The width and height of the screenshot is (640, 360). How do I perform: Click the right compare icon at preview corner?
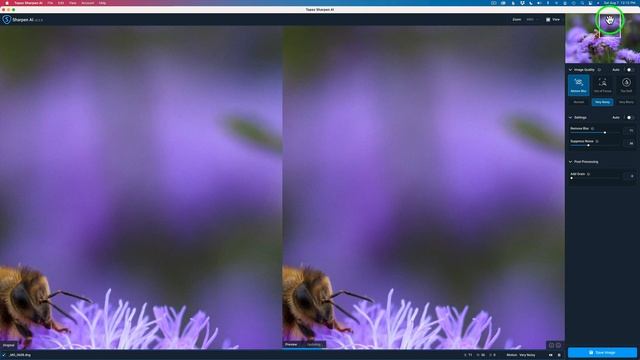pos(558,345)
